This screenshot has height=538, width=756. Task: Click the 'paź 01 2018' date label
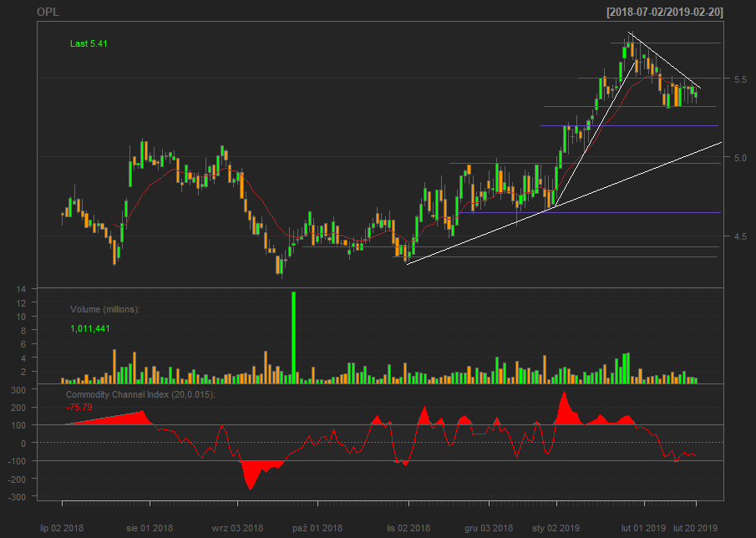coord(317,528)
